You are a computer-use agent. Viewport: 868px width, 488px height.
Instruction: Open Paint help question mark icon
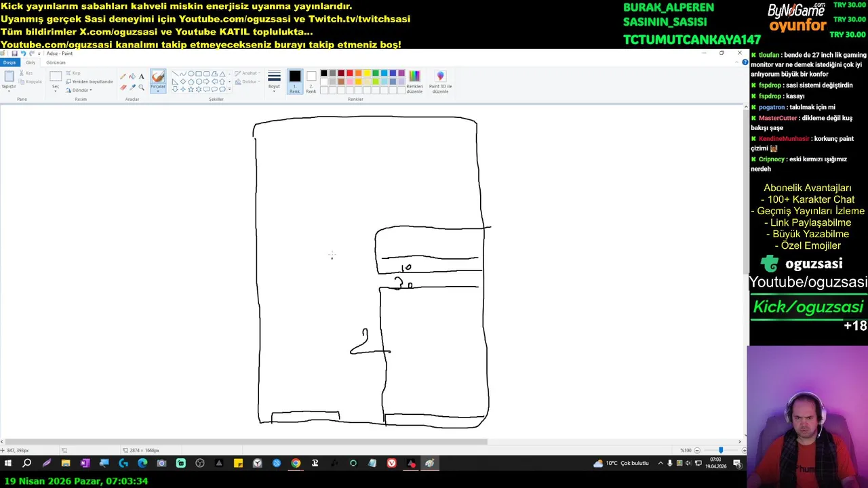(745, 62)
